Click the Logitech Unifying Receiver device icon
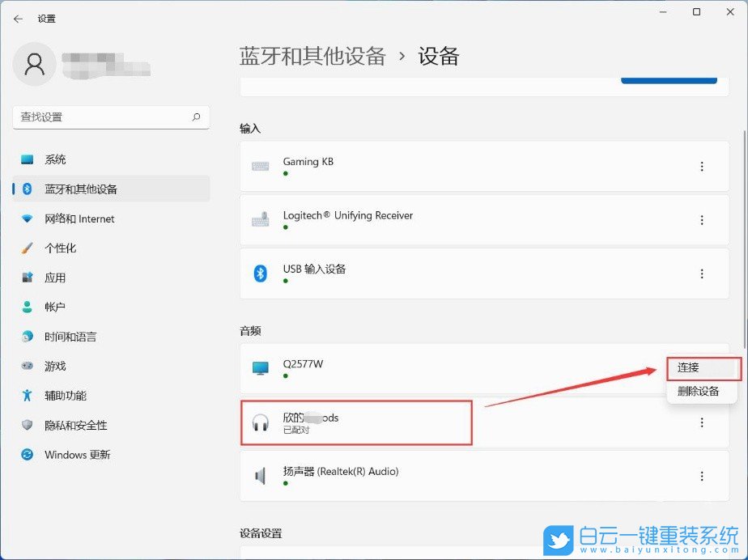The image size is (748, 560). (x=261, y=219)
